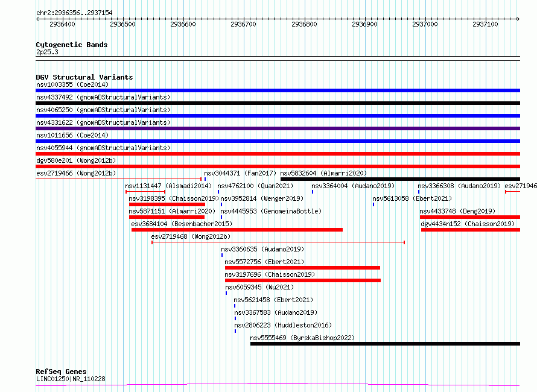Select the 2936800 ruler position label
The height and width of the screenshot is (392, 537).
304,24
